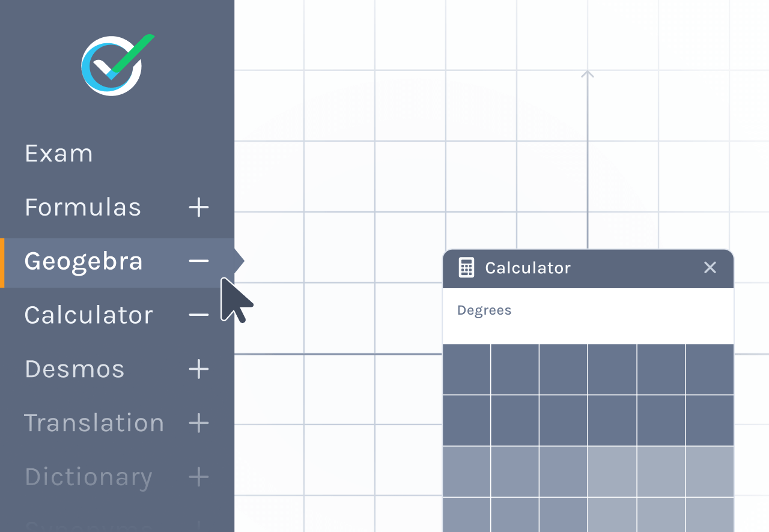
Task: Collapse Geogebra with the minus icon
Action: pos(199,261)
